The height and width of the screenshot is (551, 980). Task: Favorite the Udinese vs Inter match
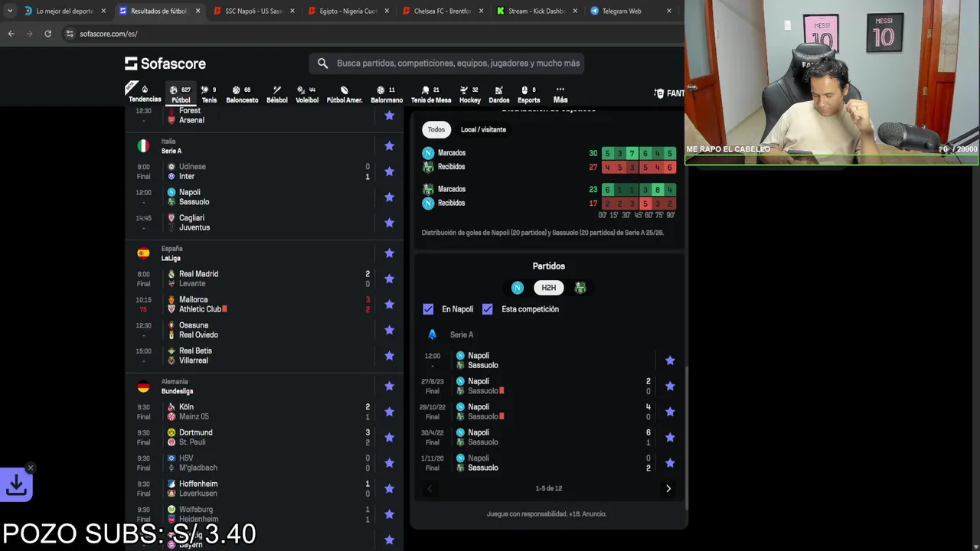[389, 171]
